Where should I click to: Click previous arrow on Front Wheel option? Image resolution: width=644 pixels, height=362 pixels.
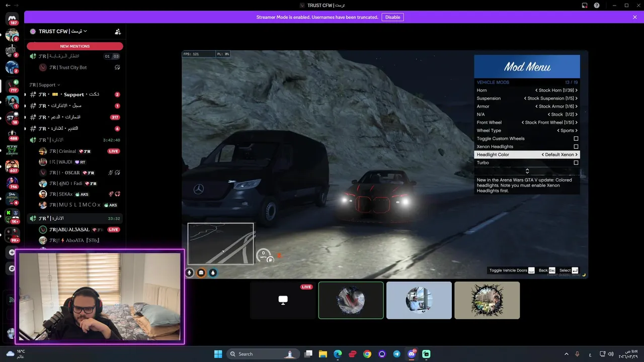(x=523, y=123)
